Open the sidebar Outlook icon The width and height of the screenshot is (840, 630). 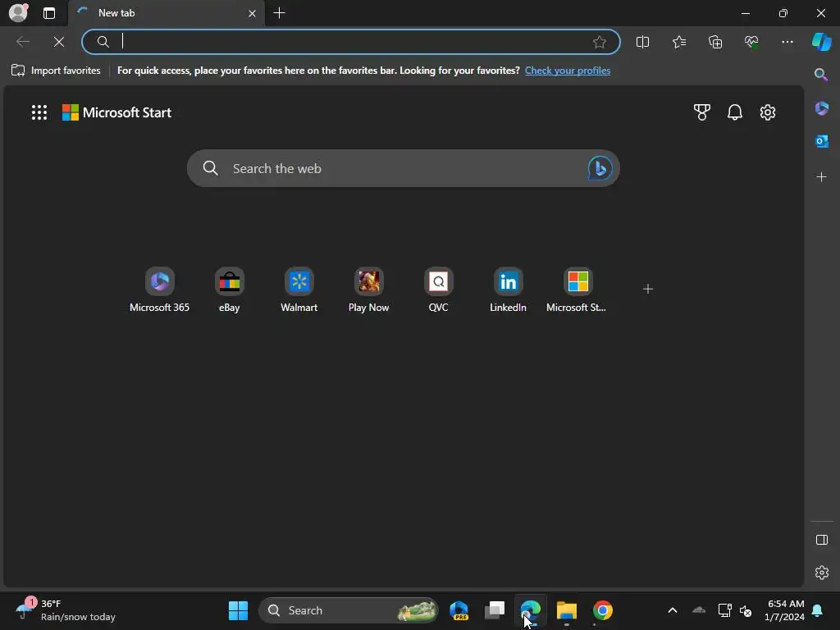(821, 141)
